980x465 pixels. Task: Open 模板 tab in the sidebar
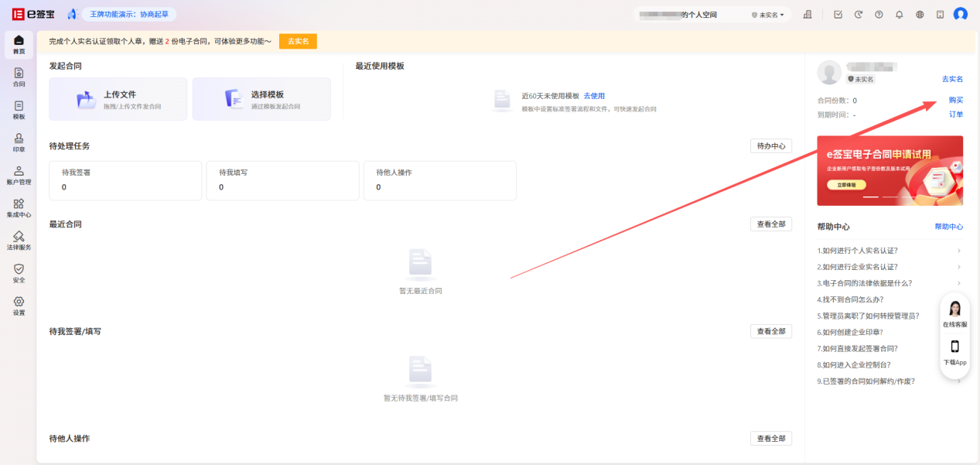point(19,110)
